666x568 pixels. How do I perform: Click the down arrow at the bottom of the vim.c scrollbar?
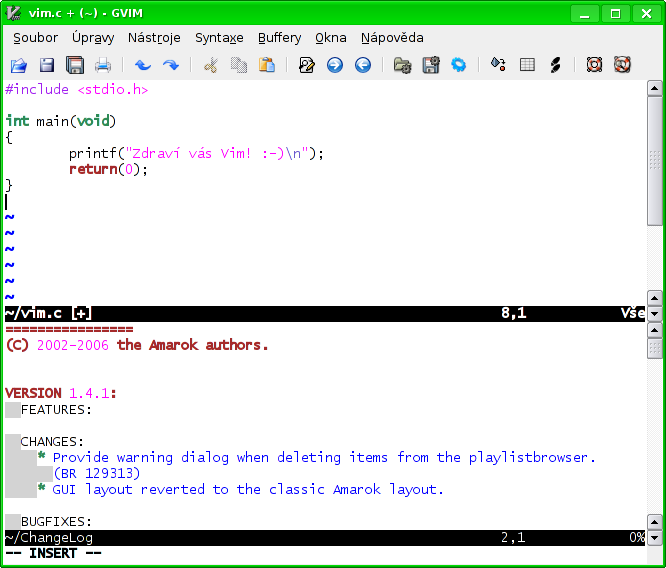(654, 314)
